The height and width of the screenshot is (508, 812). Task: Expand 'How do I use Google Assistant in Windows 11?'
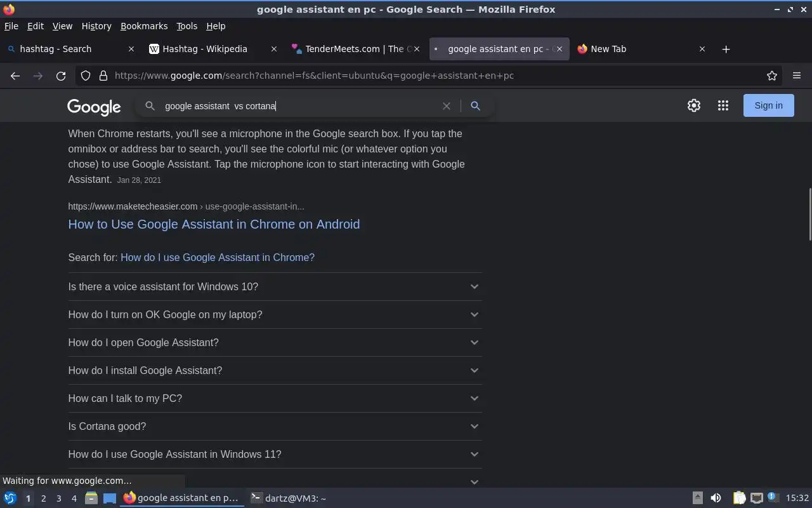[x=275, y=454]
